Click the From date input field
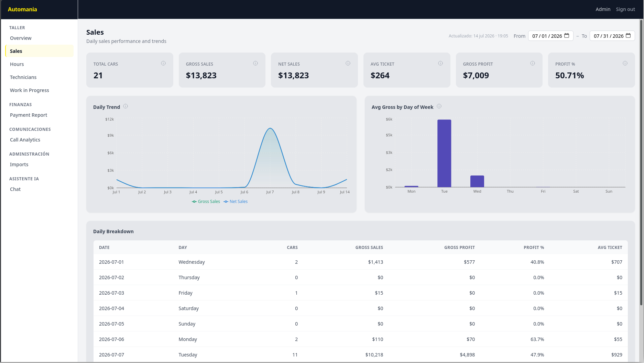This screenshot has height=363, width=644. 550,36
